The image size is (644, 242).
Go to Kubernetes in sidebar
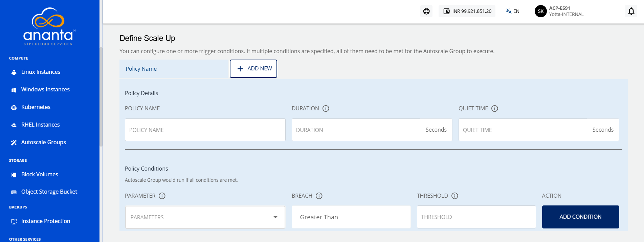(36, 107)
